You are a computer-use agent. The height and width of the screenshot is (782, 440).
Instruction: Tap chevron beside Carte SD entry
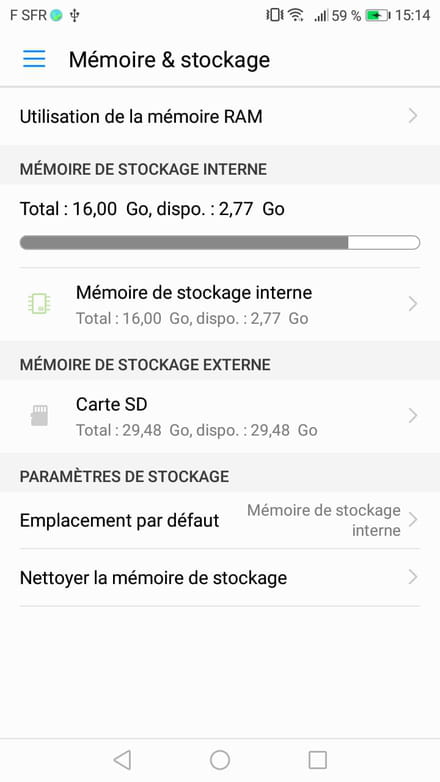pyautogui.click(x=413, y=415)
